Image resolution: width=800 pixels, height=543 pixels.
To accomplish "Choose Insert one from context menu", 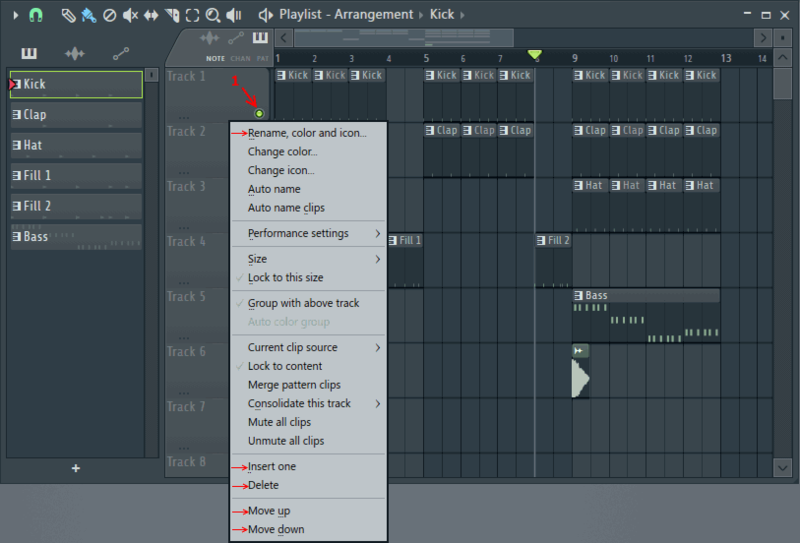I will [308, 466].
